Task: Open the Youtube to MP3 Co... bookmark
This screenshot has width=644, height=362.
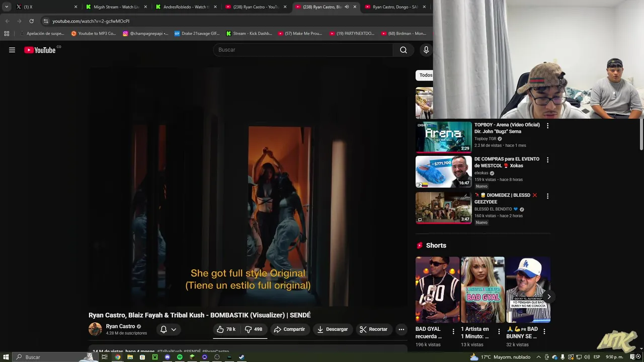Action: pyautogui.click(x=94, y=34)
